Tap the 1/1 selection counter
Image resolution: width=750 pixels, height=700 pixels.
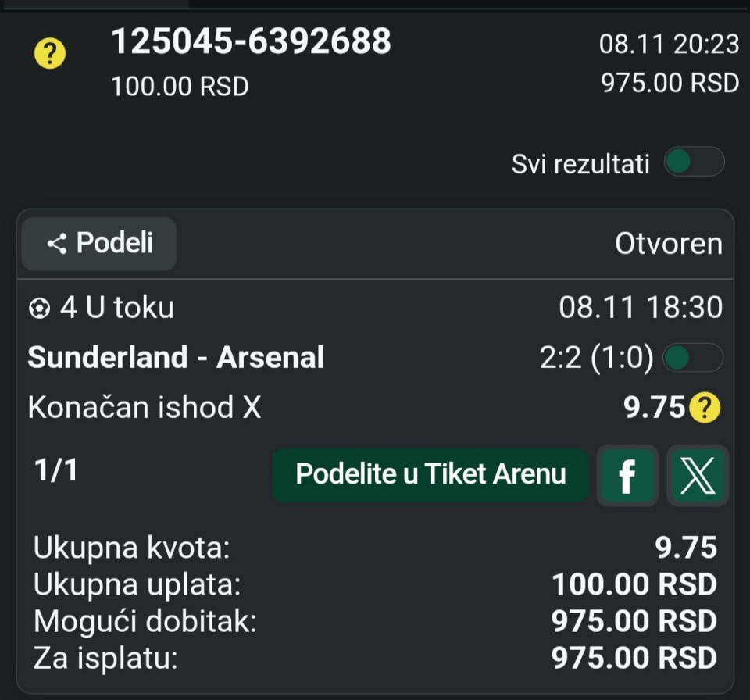tap(55, 470)
